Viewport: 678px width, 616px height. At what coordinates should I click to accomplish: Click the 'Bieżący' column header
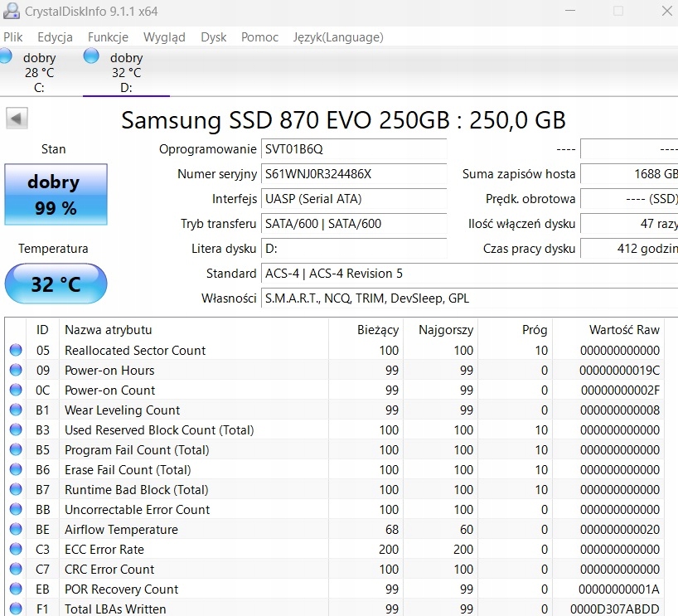(x=366, y=330)
